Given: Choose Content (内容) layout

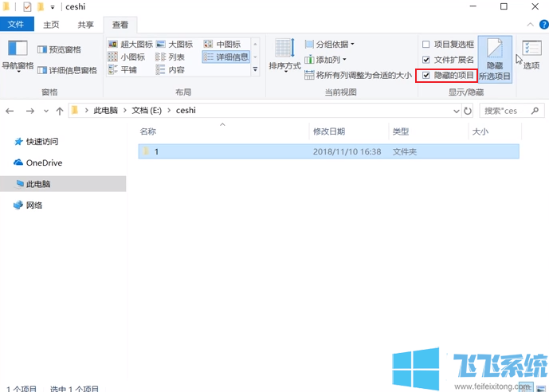Looking at the screenshot, I should point(171,70).
